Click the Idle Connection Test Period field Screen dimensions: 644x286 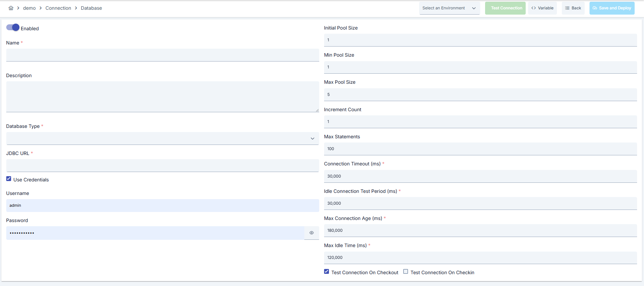(x=480, y=203)
